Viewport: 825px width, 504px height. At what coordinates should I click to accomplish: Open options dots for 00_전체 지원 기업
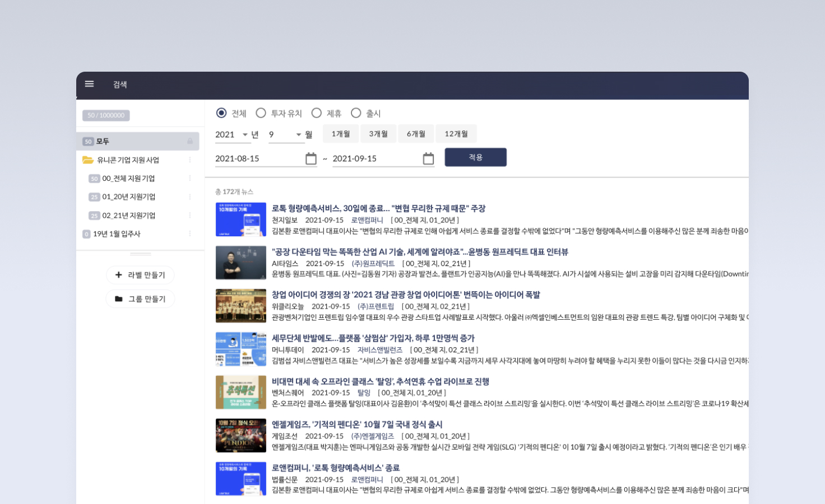click(x=190, y=179)
